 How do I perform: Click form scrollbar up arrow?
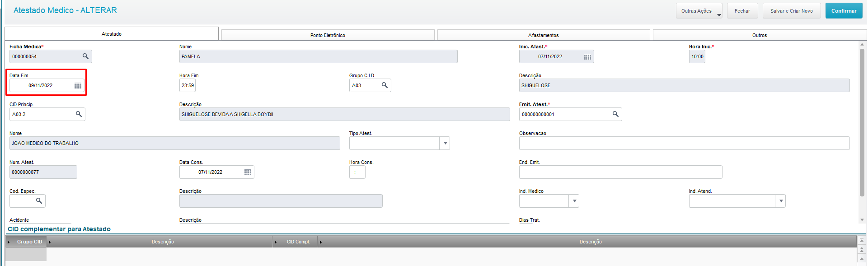pos(862,44)
